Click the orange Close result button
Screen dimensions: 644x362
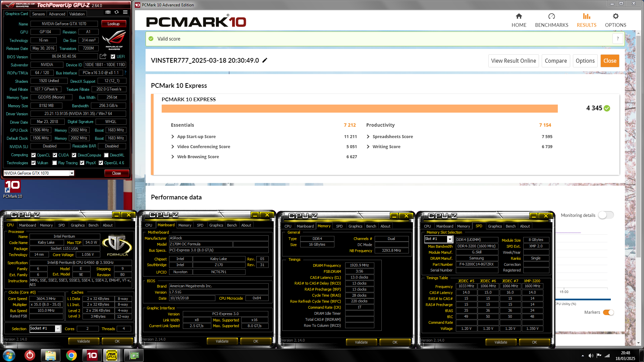[x=610, y=61]
